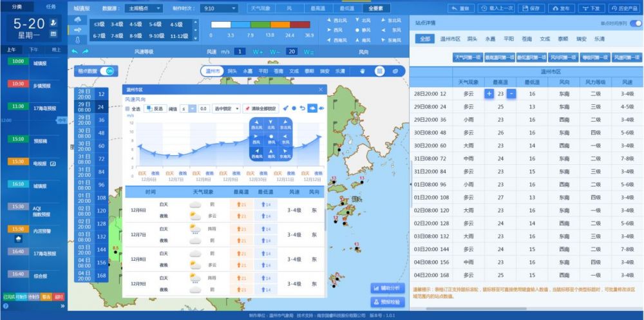Image resolution: width=644 pixels, height=320 pixels.
Task: Toggle the 格点数据 ON switch
Action: [x=108, y=71]
